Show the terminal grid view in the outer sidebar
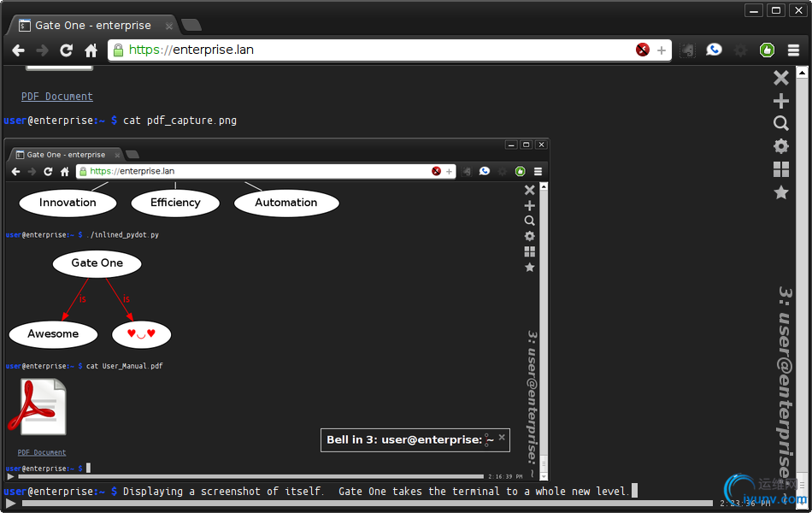Screen dimensions: 812x513 coord(781,169)
